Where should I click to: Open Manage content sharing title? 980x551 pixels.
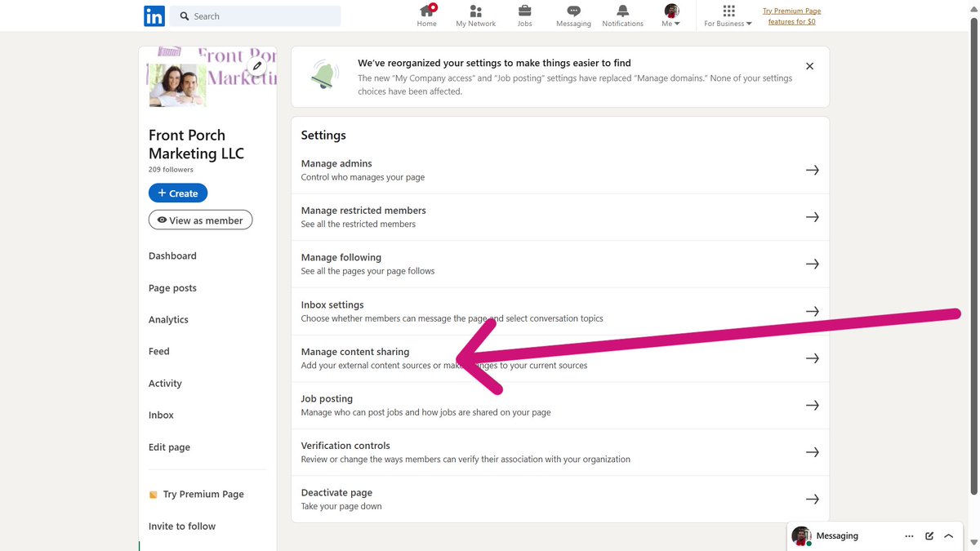pyautogui.click(x=355, y=352)
